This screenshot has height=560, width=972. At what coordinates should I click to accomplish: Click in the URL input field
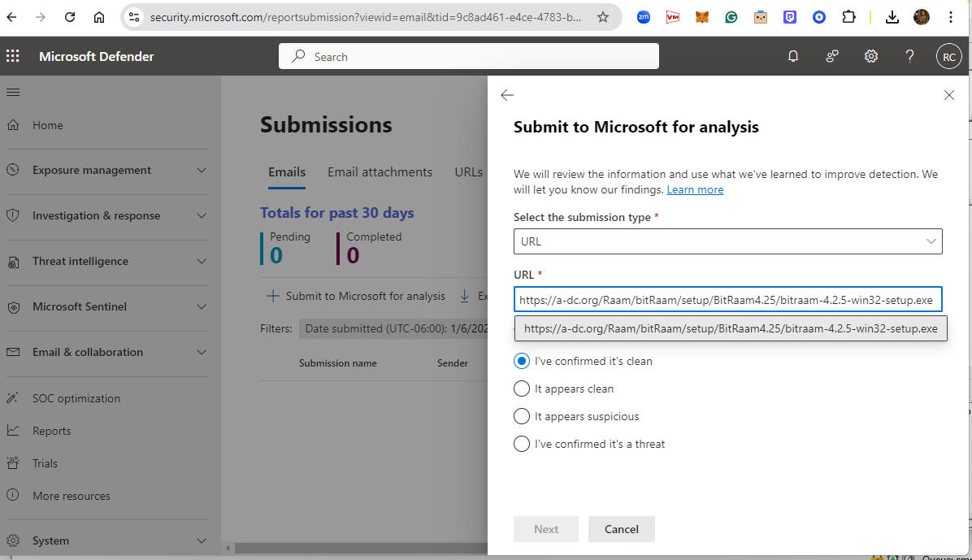(x=727, y=300)
